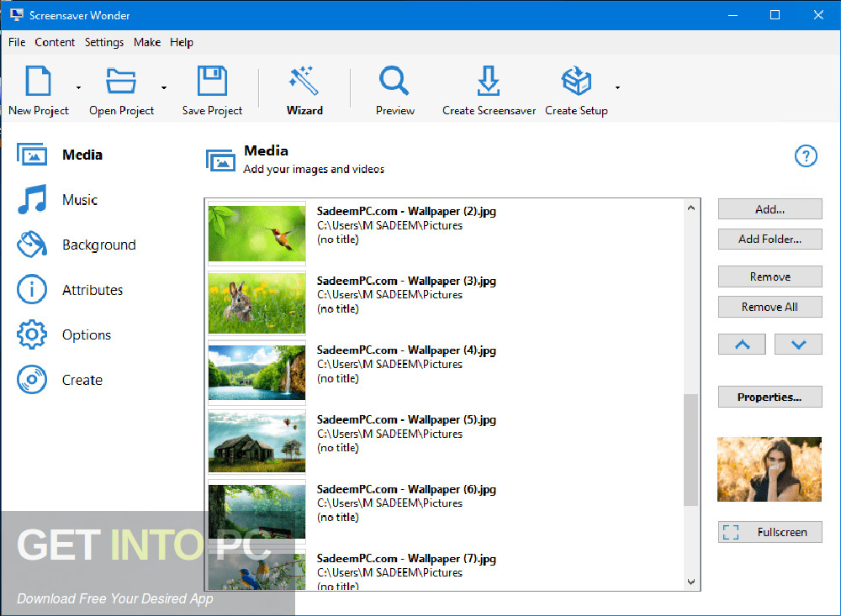Click the file name 'SadeemPC.com - Wallpaper (4).jpg'
This screenshot has width=841, height=616.
(406, 350)
